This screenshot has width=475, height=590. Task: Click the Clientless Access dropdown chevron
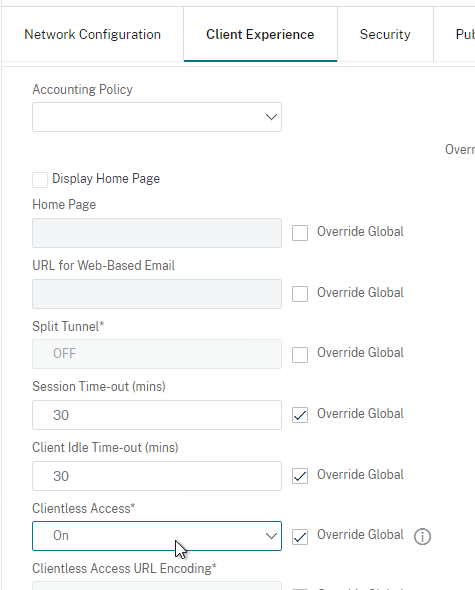271,536
